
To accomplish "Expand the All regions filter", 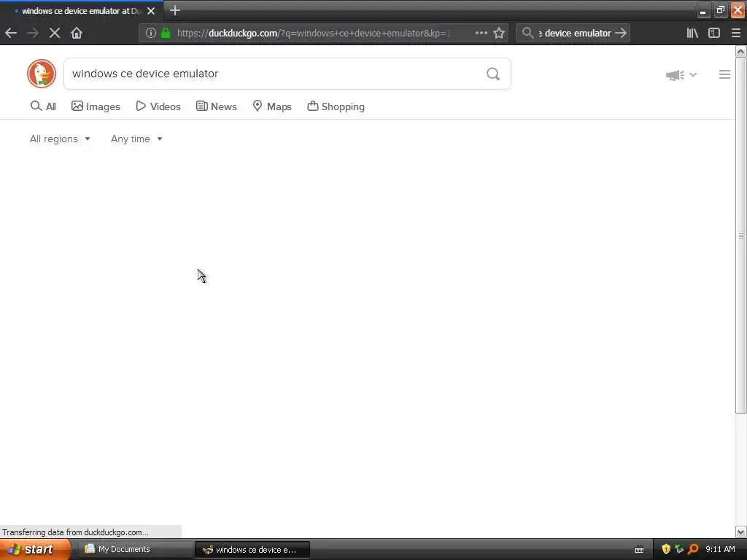I will pos(60,139).
